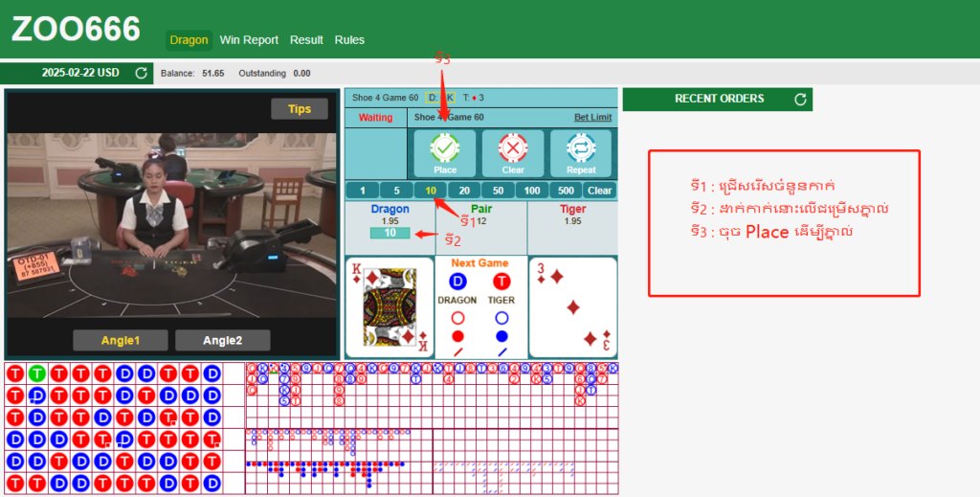980x497 pixels.
Task: Open the Win Report tab
Action: pos(249,40)
